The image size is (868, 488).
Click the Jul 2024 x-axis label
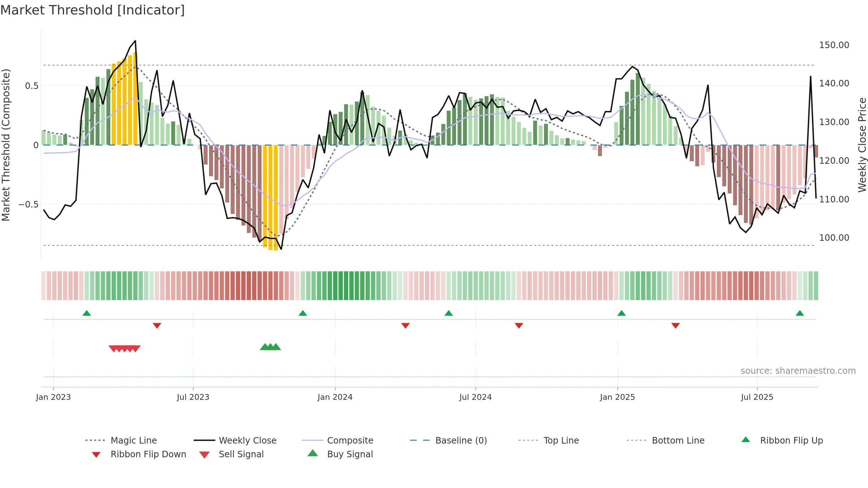476,397
